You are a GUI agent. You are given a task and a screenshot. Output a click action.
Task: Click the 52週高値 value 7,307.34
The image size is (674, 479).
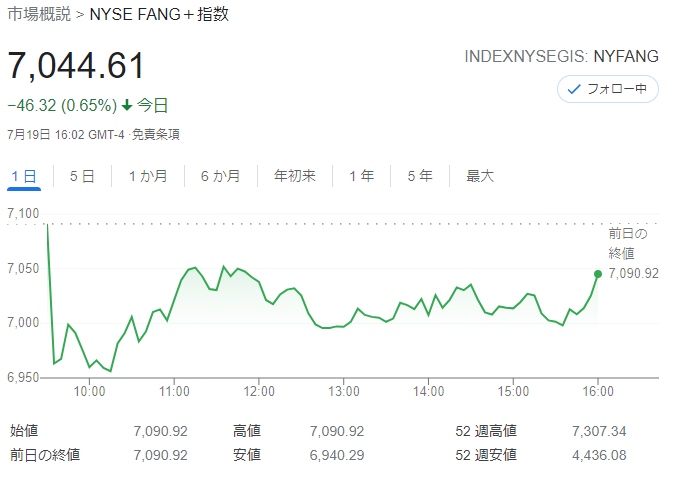[x=599, y=431]
